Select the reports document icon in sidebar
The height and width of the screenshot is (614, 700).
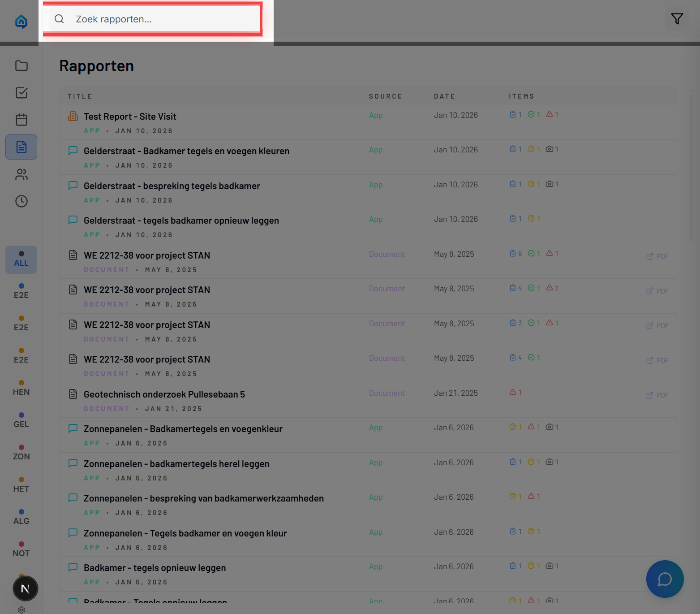pyautogui.click(x=21, y=147)
